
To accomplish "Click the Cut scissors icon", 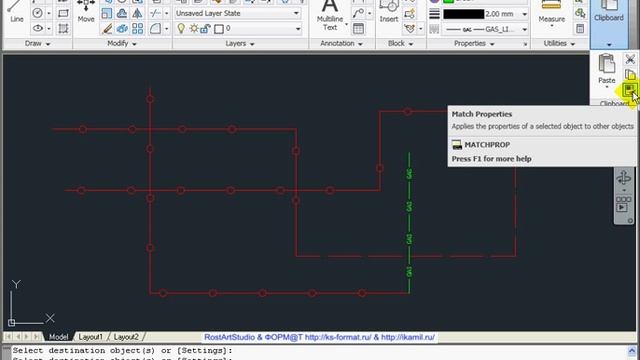I will 630,60.
